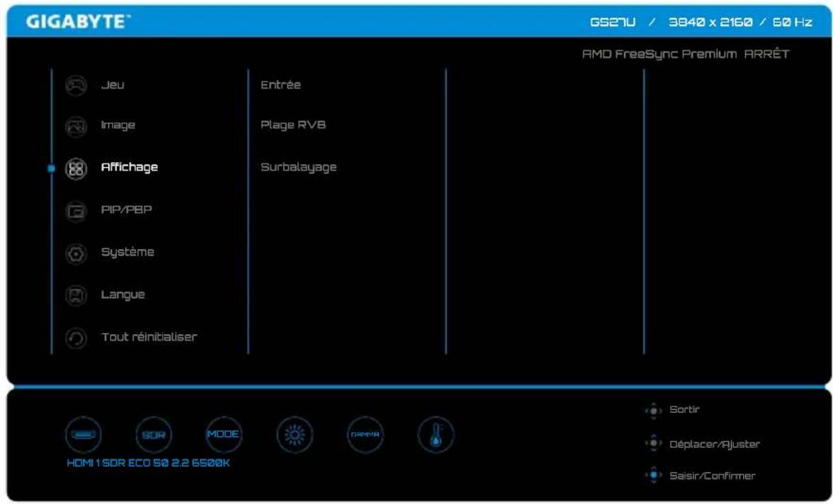Open the Langue menu

coord(123,294)
